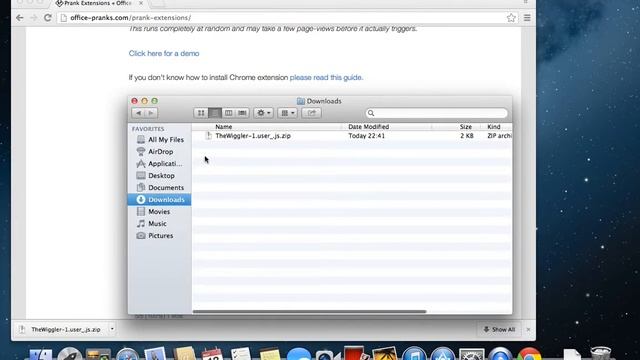Switch Finder to list view
The image size is (640, 360).
pos(215,113)
